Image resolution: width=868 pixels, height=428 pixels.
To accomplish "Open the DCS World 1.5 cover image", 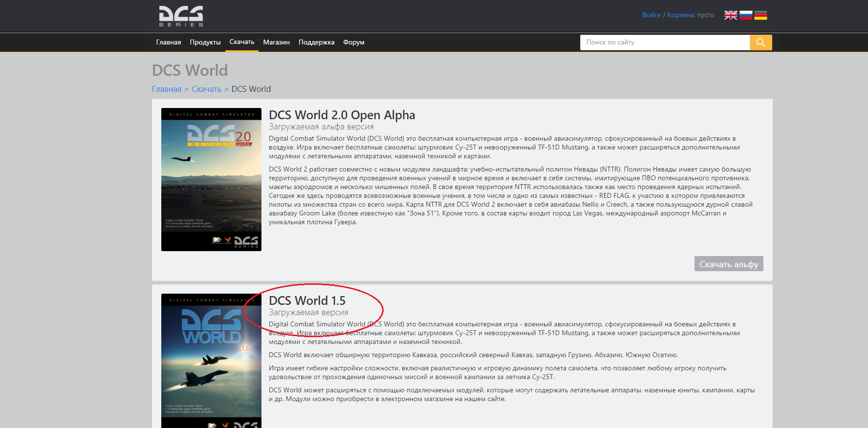I will pyautogui.click(x=211, y=361).
